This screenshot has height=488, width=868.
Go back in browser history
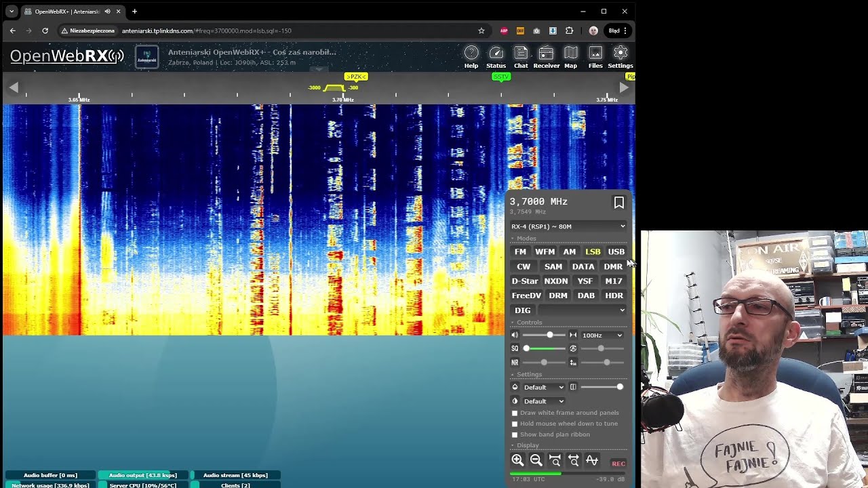coord(12,30)
